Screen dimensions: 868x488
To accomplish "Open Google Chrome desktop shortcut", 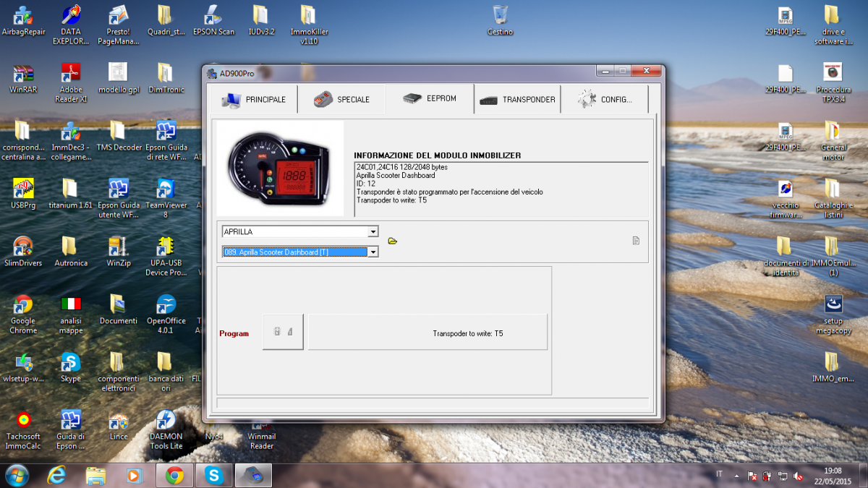I will coord(23,314).
